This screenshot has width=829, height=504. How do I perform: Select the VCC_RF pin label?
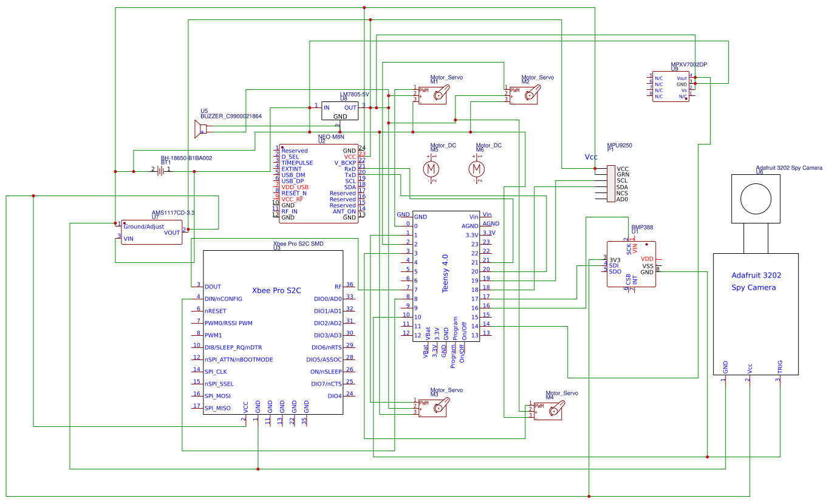tap(292, 199)
